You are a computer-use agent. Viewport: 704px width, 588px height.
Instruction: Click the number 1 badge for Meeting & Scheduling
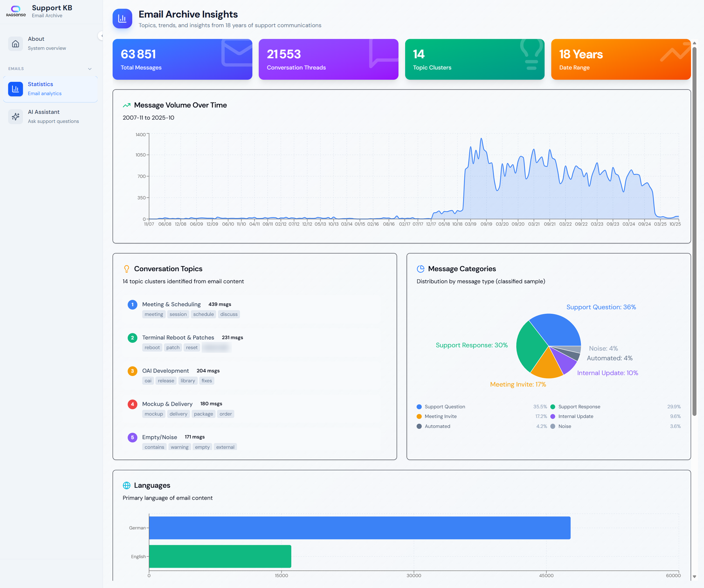[133, 304]
